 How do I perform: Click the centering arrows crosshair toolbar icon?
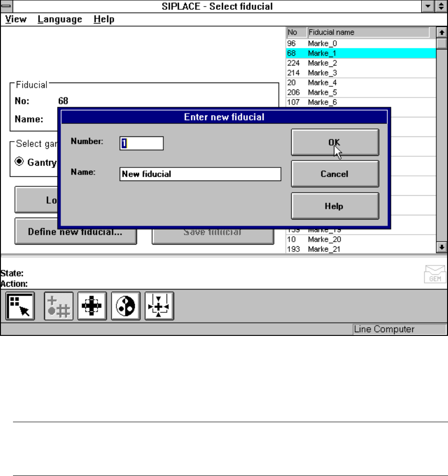159,306
